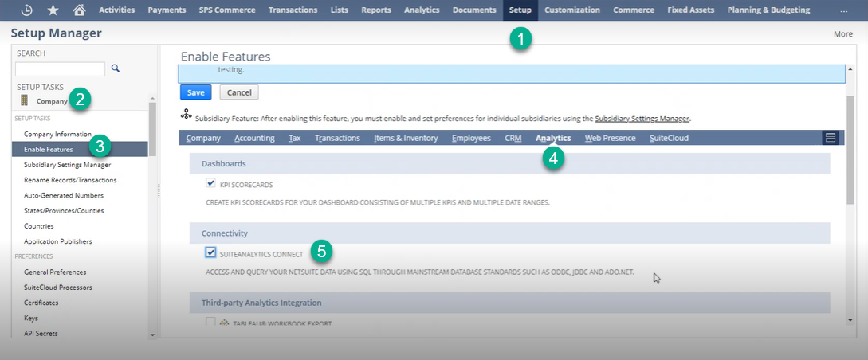Open the Recent Records clock icon
The width and height of the screenshot is (868, 360).
[x=26, y=10]
